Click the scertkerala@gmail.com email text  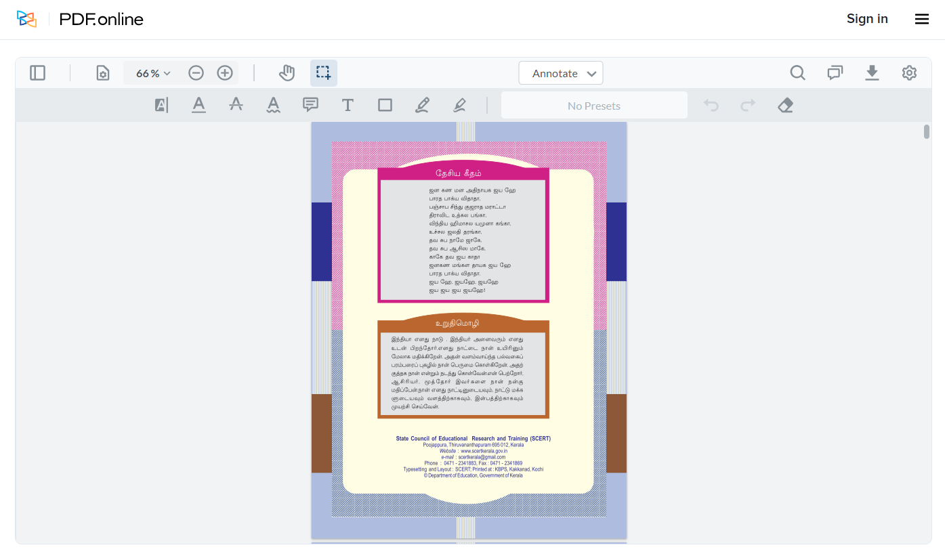coord(482,457)
